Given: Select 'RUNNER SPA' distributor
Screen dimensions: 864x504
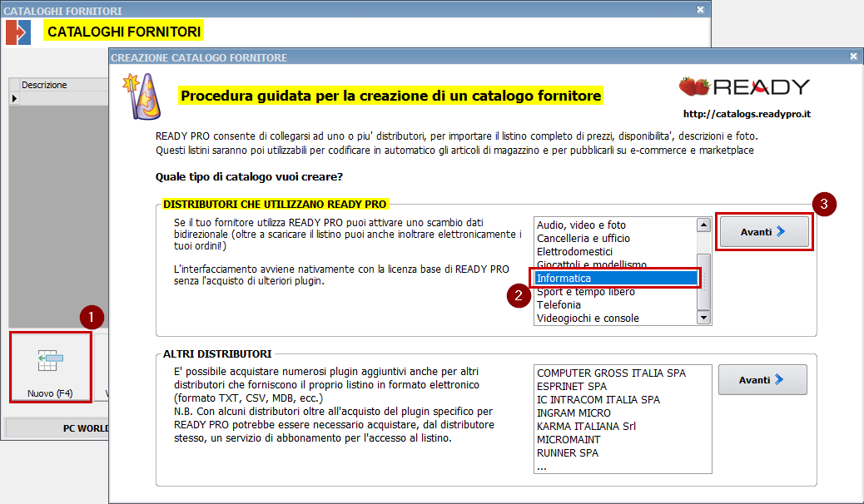Looking at the screenshot, I should [x=568, y=452].
